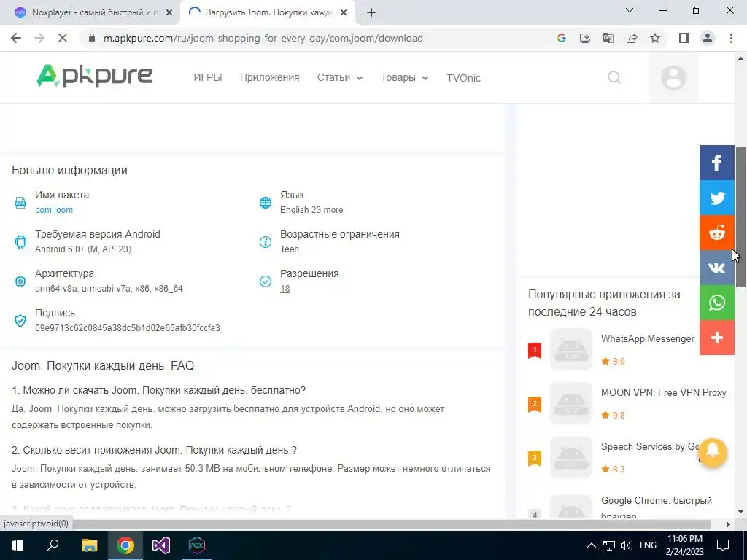This screenshot has height=560, width=747.
Task: Select the Joom download tab
Action: (267, 12)
